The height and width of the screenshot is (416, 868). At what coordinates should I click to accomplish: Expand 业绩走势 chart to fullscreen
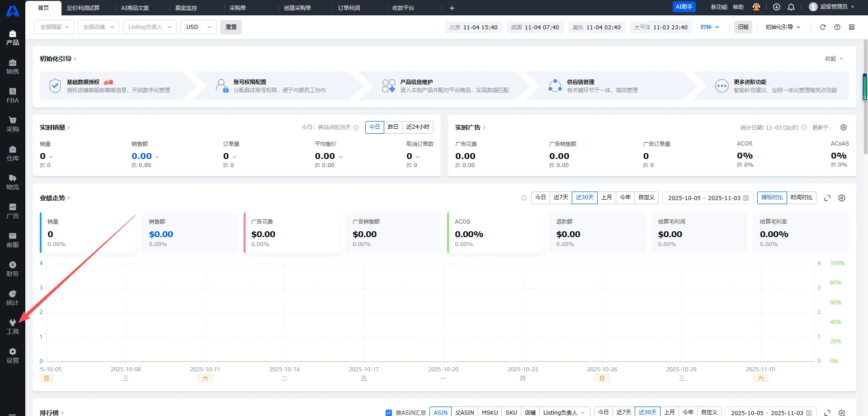pos(827,198)
